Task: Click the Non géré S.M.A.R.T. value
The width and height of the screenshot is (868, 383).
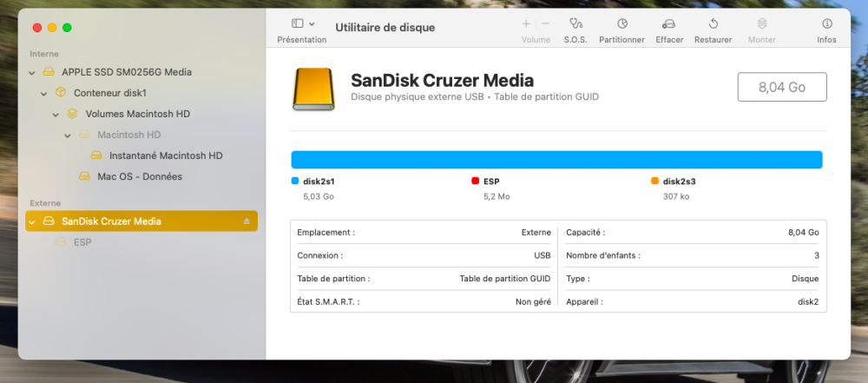Action: pyautogui.click(x=533, y=302)
